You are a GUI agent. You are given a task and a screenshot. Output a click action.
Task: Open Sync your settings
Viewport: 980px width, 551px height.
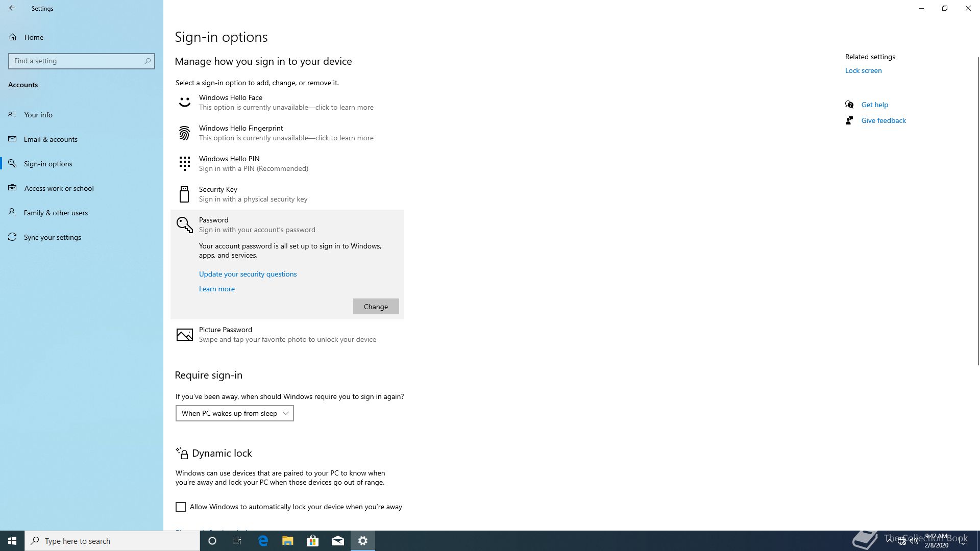click(82, 237)
